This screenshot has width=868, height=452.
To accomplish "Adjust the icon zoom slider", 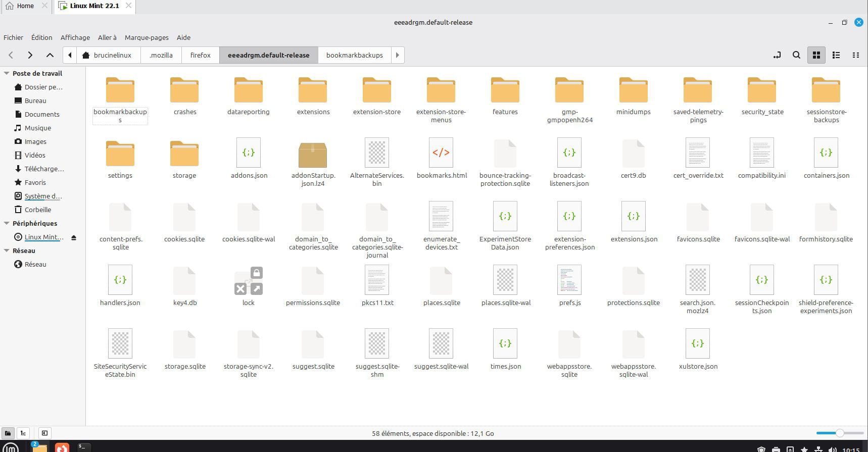I will (x=839, y=433).
